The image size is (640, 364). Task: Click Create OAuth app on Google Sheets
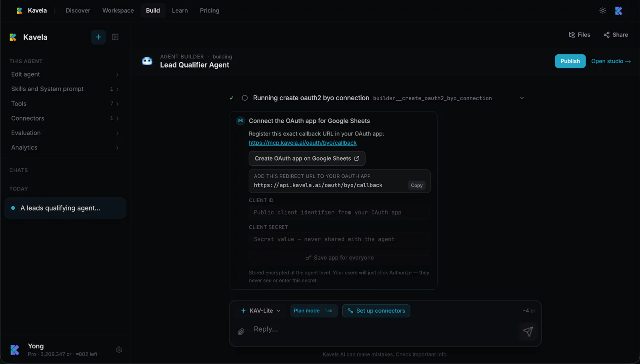pyautogui.click(x=307, y=159)
